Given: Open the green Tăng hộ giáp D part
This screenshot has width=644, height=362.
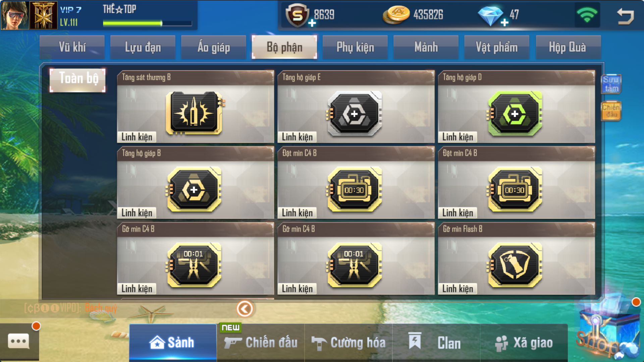Looking at the screenshot, I should (x=515, y=114).
